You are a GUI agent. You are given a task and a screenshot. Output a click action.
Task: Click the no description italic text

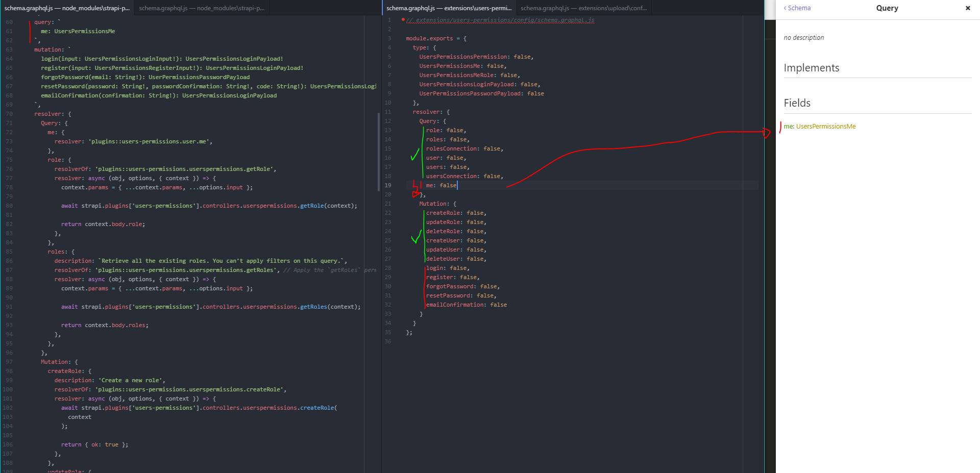[804, 37]
